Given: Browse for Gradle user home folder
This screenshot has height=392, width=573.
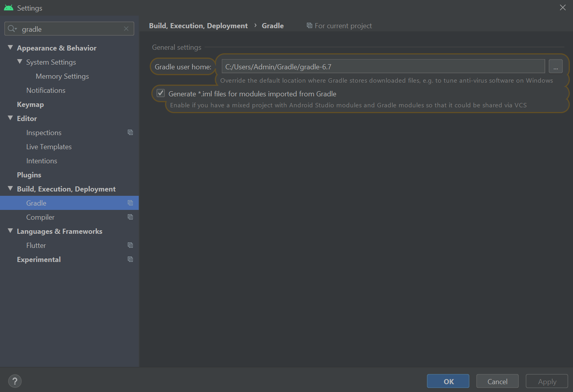Looking at the screenshot, I should [x=555, y=67].
